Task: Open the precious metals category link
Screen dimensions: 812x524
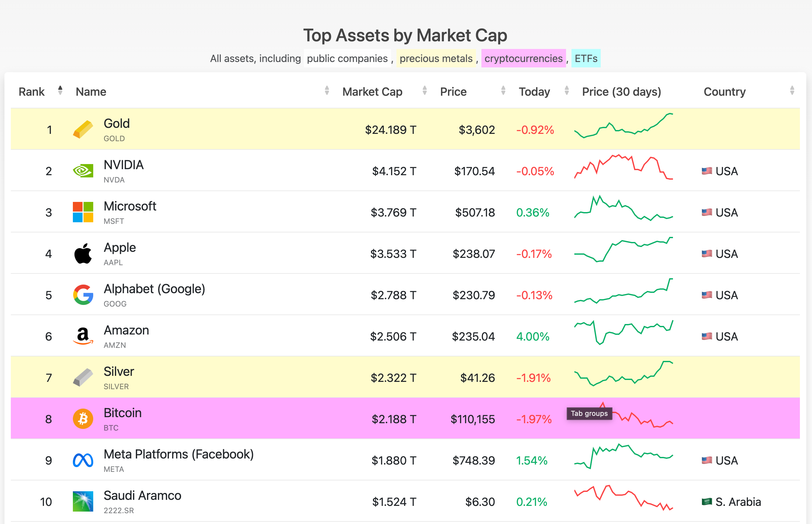Action: [x=436, y=59]
